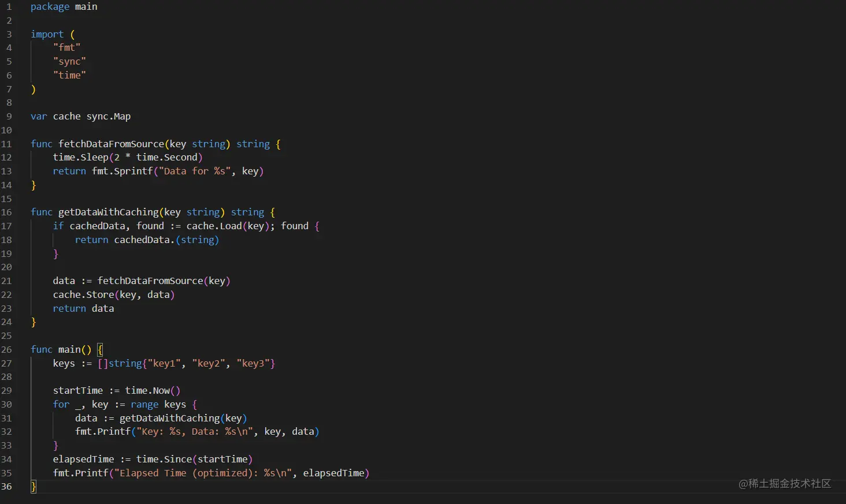
Task: Click 'startTime' variable on line 29
Action: (x=78, y=391)
